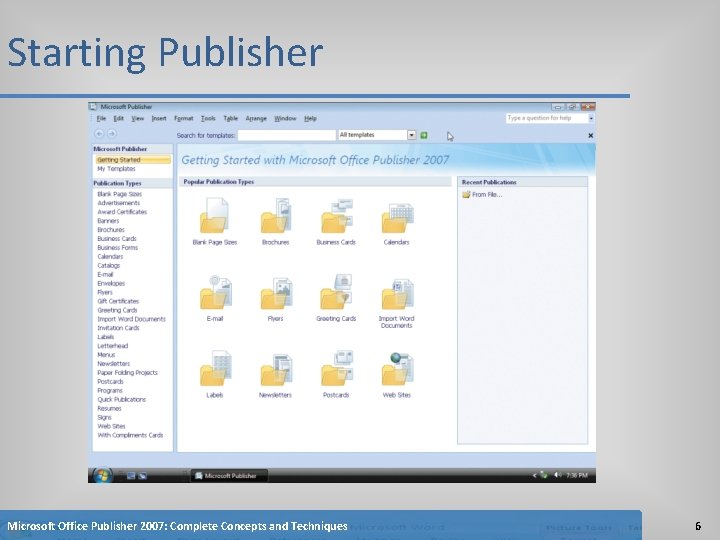Open the Calendars folder icon
Viewport: 720px width, 540px height.
397,218
